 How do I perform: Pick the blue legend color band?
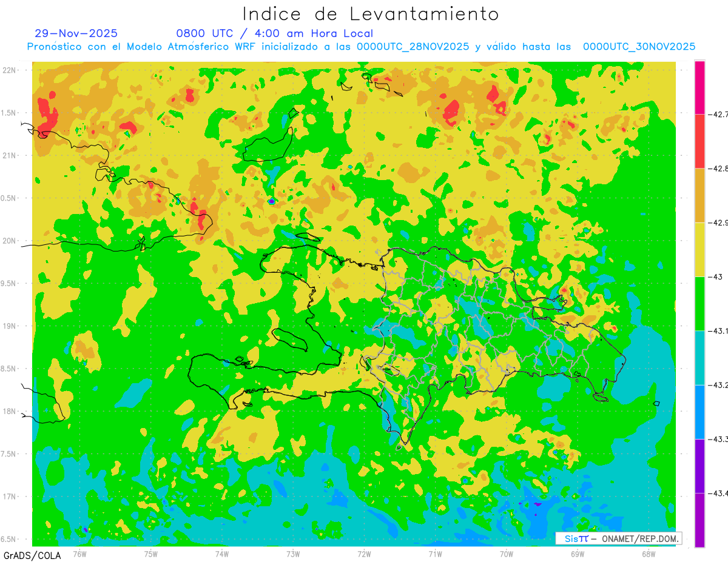(699, 412)
